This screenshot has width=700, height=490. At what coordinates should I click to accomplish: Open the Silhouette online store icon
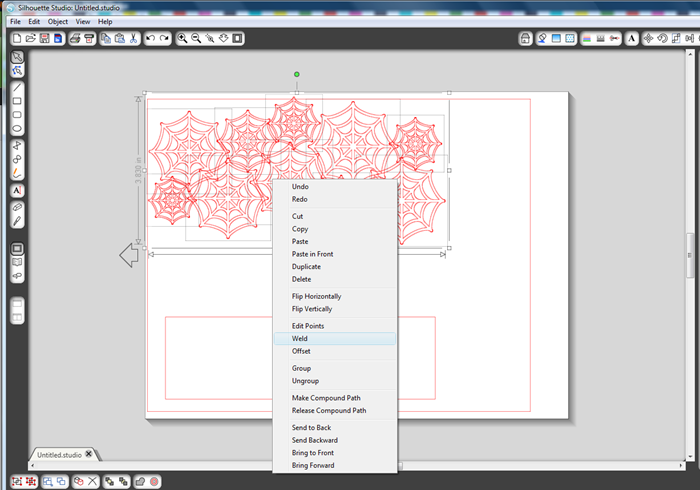[x=525, y=39]
